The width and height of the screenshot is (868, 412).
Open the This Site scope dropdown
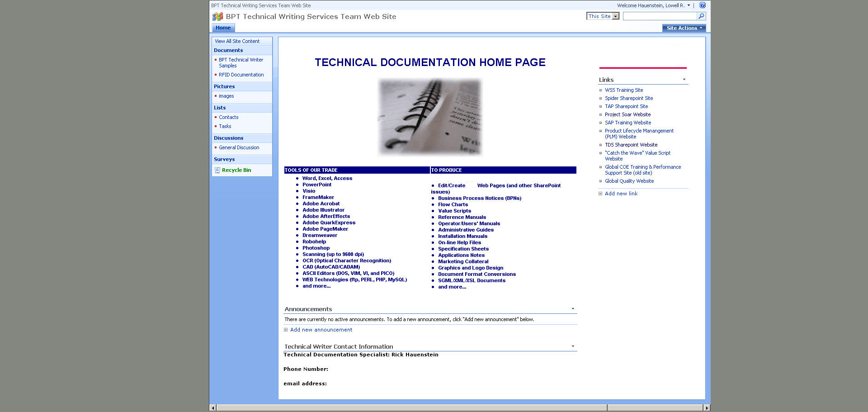tap(615, 16)
